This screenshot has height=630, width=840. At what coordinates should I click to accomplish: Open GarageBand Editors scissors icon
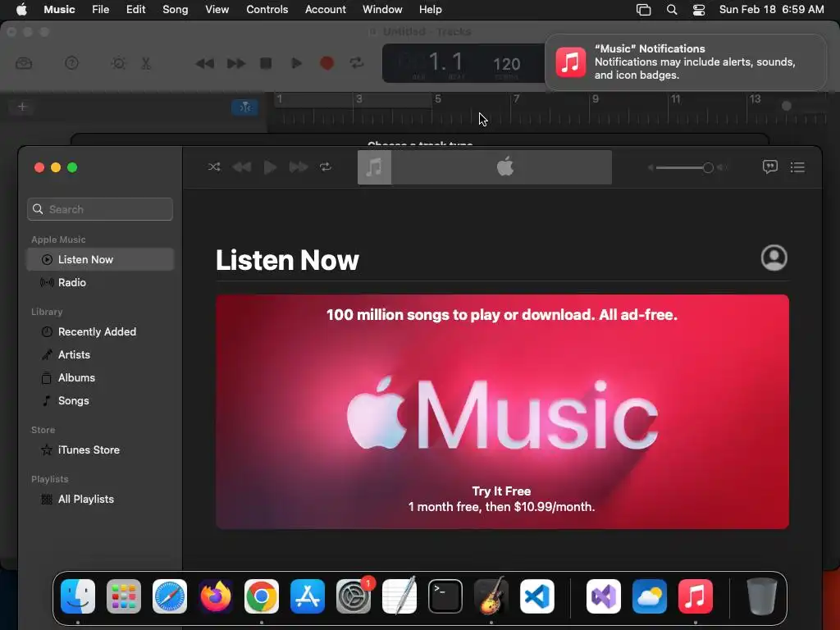click(146, 63)
